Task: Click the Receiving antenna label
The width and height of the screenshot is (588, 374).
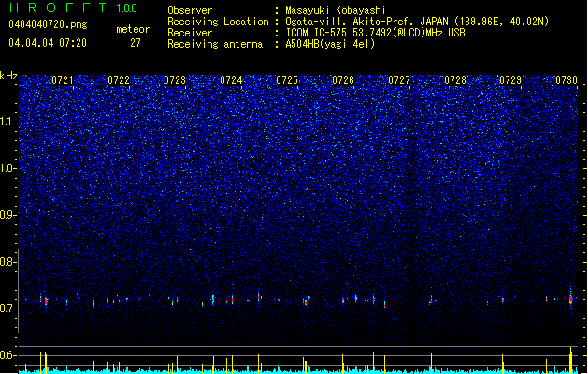Action: pyautogui.click(x=215, y=44)
